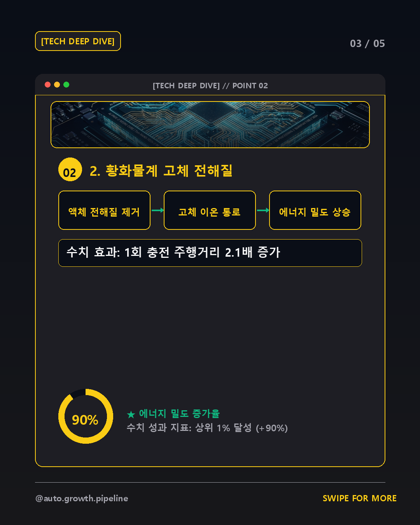Click arrow between 고체 이온 통로 and 에너지 밀도 상승

pyautogui.click(x=263, y=210)
